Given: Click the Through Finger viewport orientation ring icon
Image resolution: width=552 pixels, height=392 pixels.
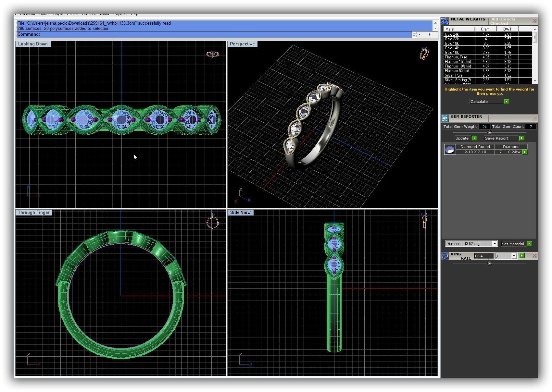Looking at the screenshot, I should 213,222.
